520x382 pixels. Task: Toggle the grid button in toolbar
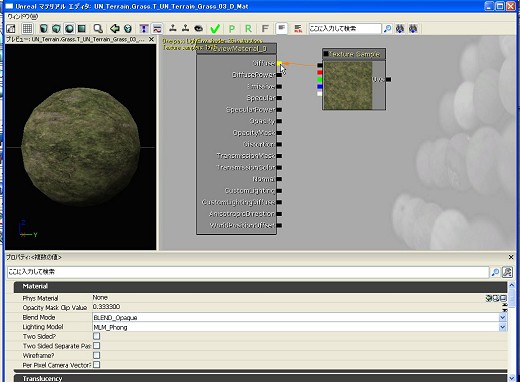pyautogui.click(x=27, y=29)
